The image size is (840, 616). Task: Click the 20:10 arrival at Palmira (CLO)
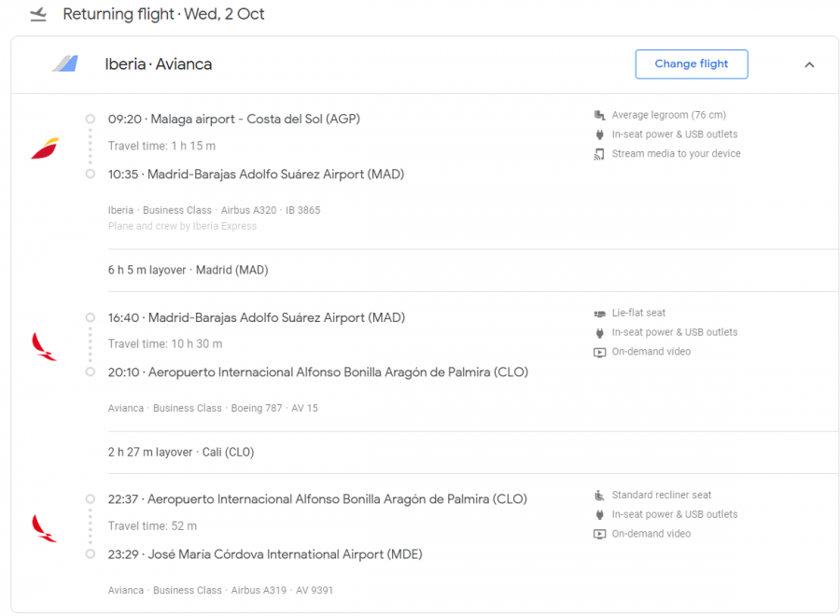point(318,372)
